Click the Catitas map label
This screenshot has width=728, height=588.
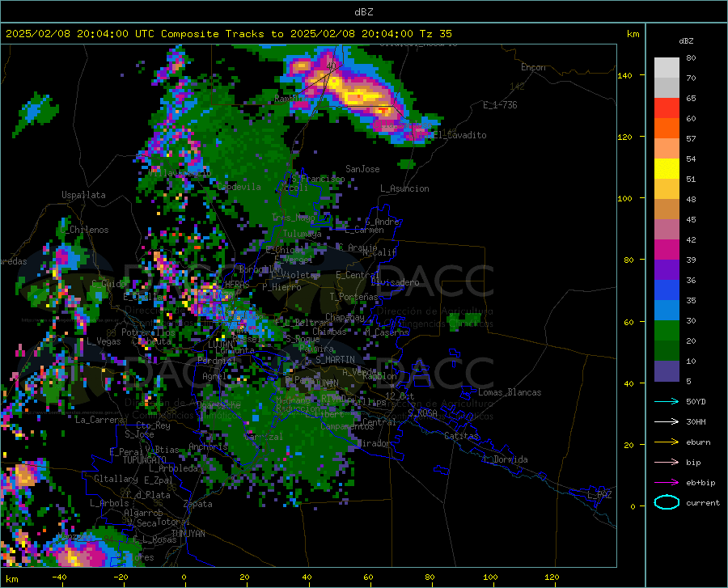[461, 436]
